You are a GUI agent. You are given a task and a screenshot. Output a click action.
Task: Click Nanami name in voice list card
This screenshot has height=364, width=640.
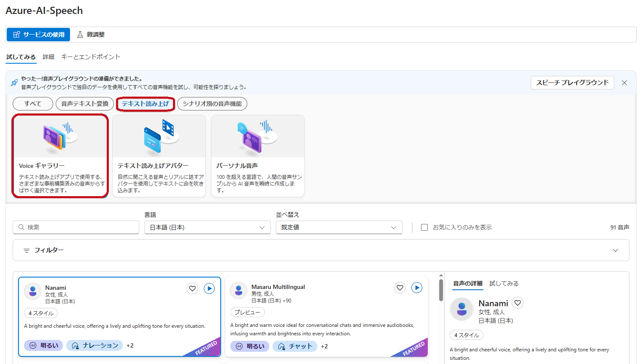pyautogui.click(x=56, y=288)
